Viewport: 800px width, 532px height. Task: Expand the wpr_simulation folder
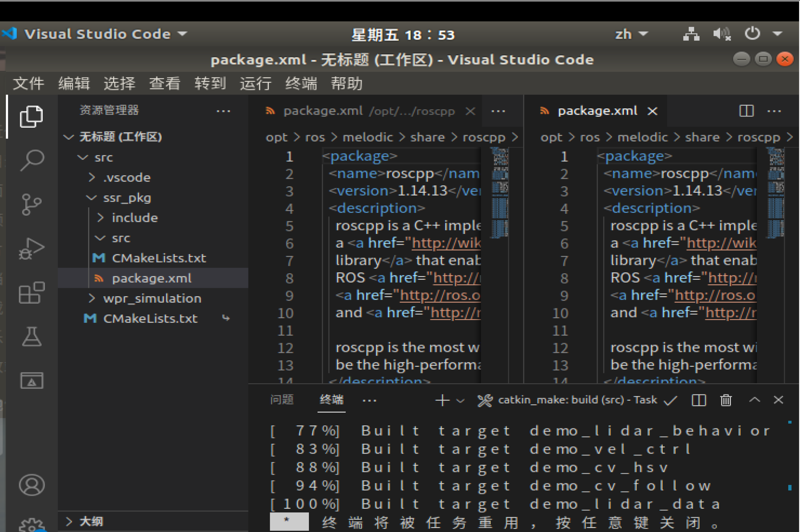(x=152, y=299)
